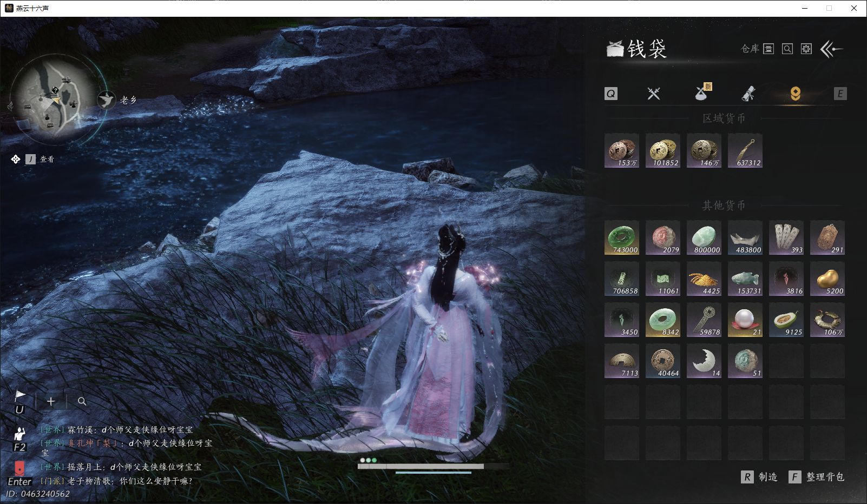Select the pearl item showing 21

745,320
